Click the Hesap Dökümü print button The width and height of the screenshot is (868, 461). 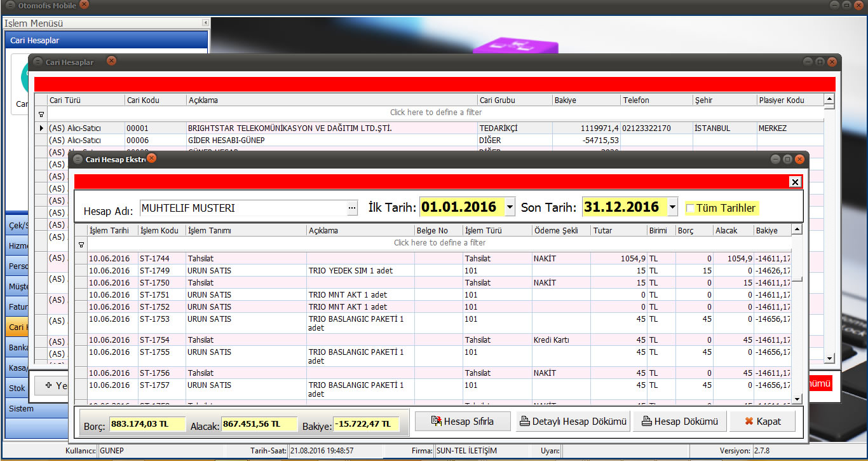(679, 421)
